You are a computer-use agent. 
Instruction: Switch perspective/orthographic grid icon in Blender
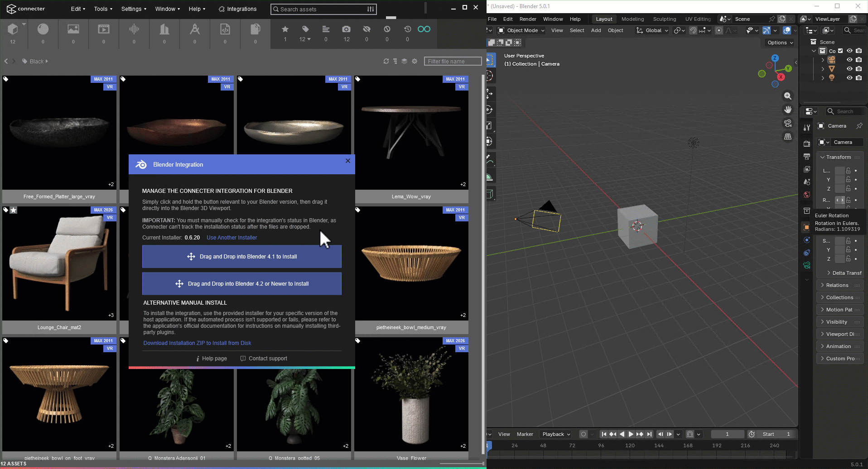(788, 137)
